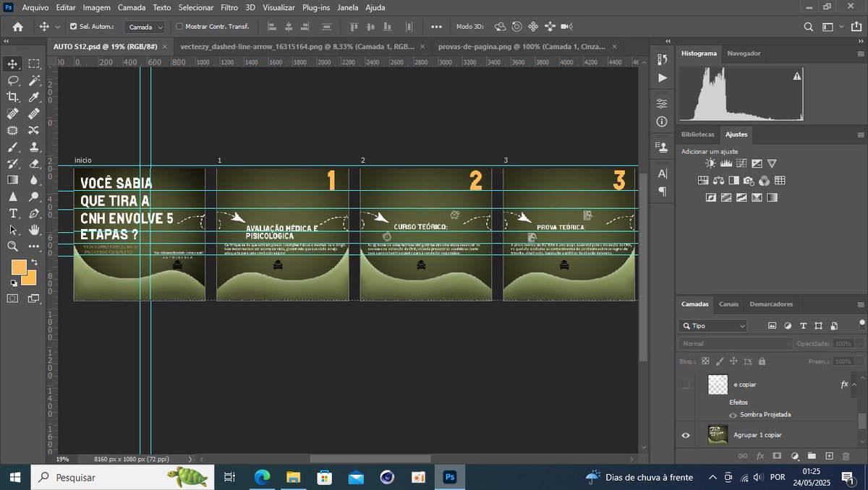Add a Levels adjustment
868x490 pixels.
coord(725,163)
